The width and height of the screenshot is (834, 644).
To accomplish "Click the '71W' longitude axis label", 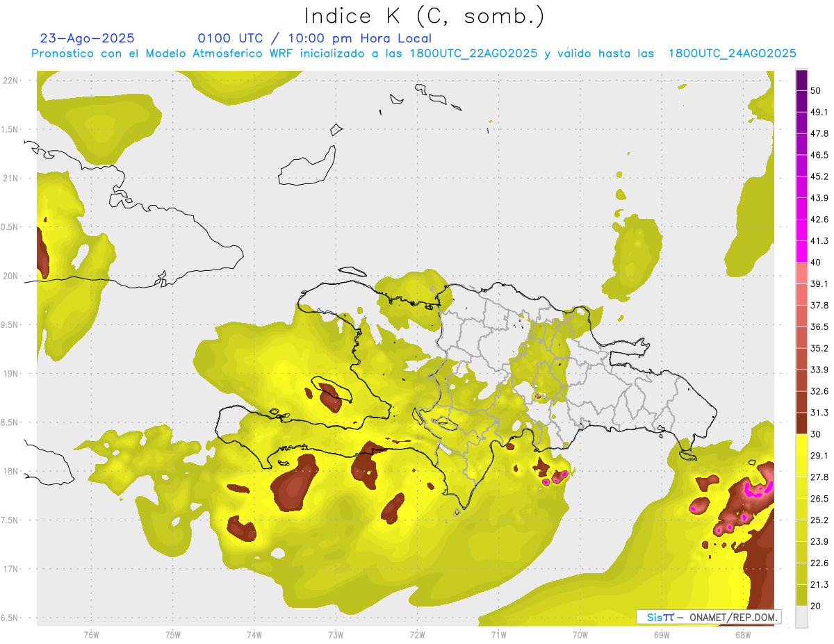I will click(498, 634).
